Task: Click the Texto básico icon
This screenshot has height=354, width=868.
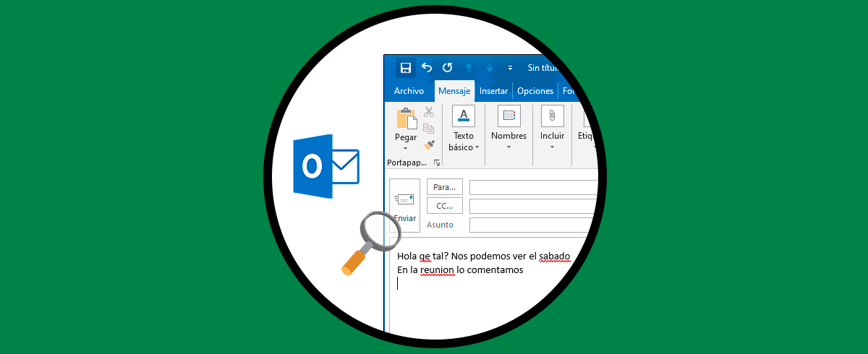Action: click(464, 116)
